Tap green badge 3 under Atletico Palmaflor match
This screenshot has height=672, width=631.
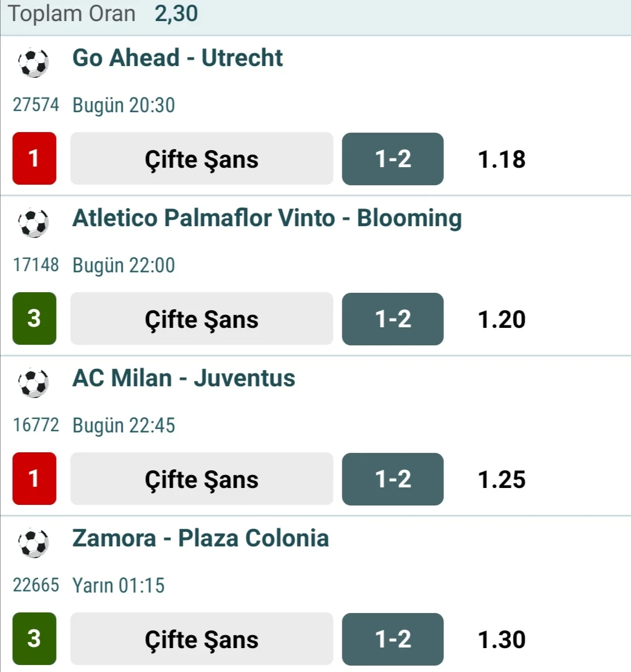[34, 318]
